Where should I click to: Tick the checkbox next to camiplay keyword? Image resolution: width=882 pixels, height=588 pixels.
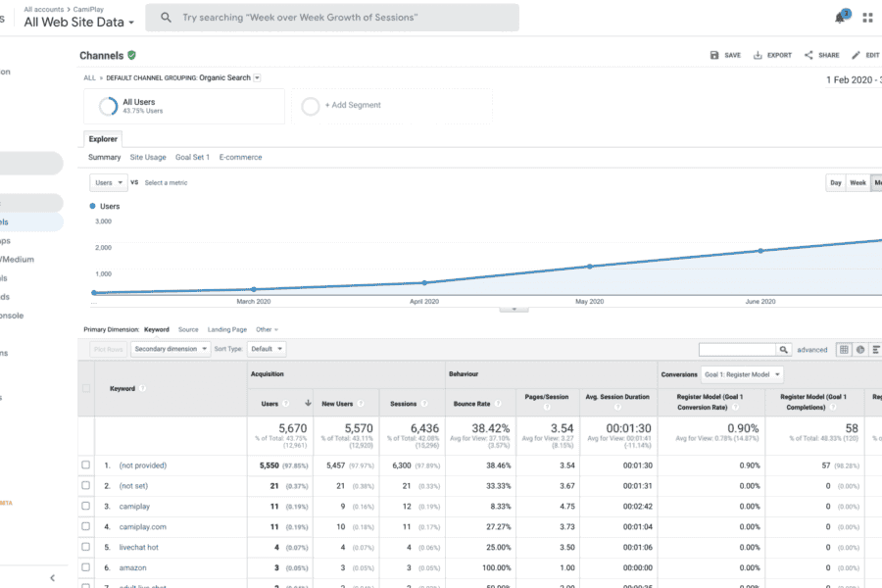(86, 506)
